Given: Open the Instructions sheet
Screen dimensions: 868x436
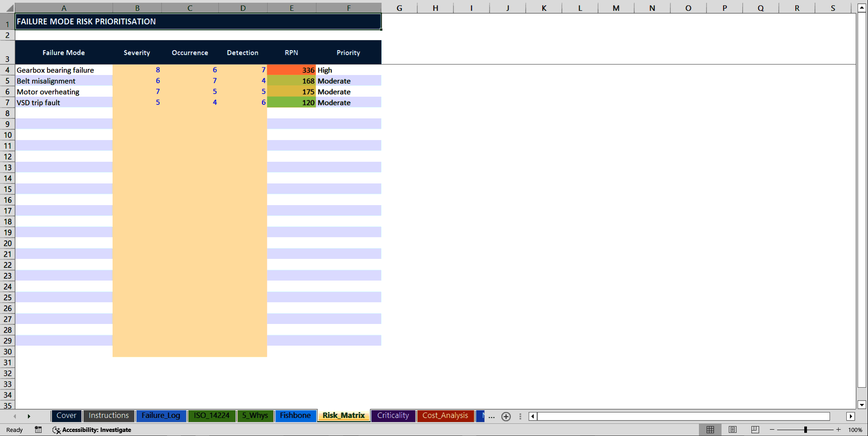Looking at the screenshot, I should (x=108, y=416).
